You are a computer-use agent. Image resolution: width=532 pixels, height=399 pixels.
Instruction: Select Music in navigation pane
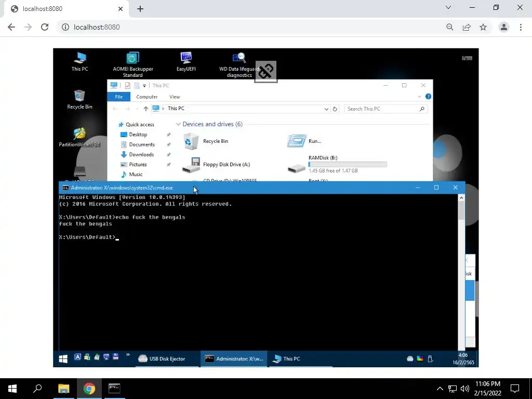132,175
